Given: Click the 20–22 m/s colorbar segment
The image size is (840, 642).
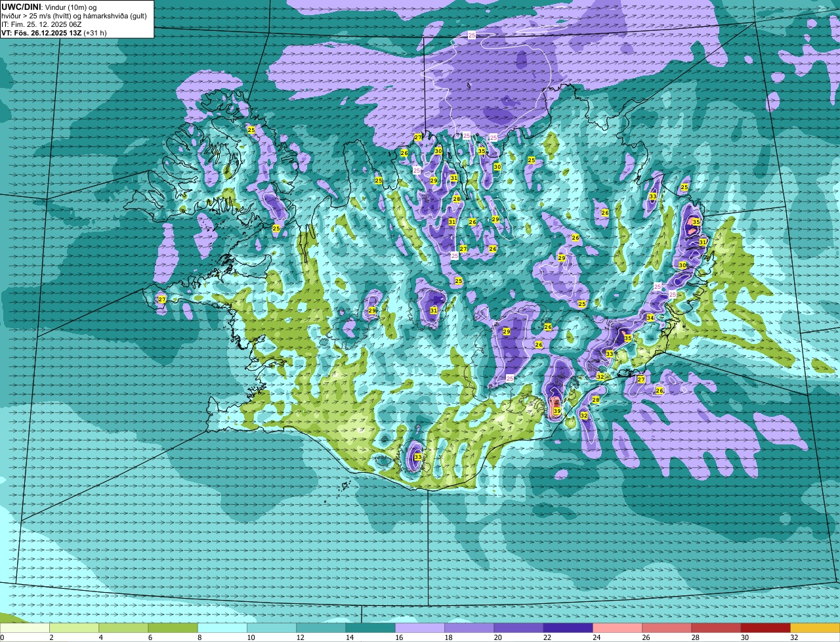Looking at the screenshot, I should tap(519, 628).
